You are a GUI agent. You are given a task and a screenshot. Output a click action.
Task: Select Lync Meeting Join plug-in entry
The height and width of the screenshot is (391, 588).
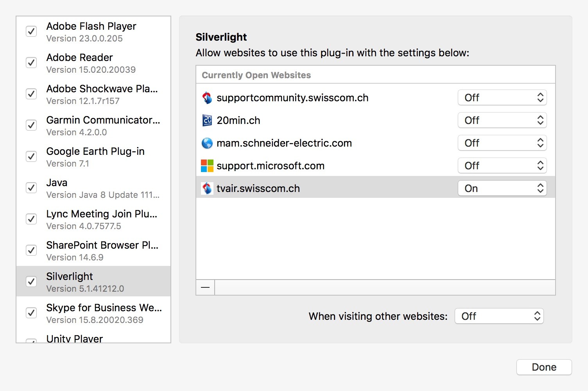pos(101,219)
